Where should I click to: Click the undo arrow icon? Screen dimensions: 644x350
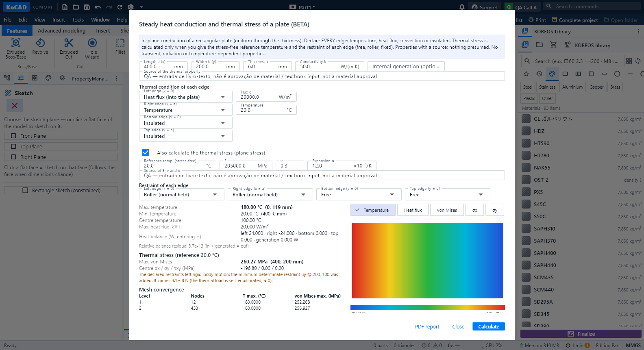[98, 7]
